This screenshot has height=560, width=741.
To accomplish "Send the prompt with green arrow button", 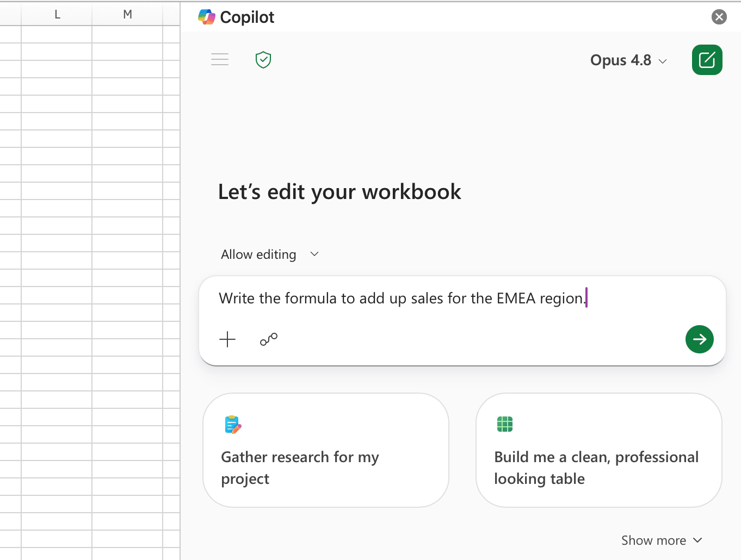I will pyautogui.click(x=699, y=339).
